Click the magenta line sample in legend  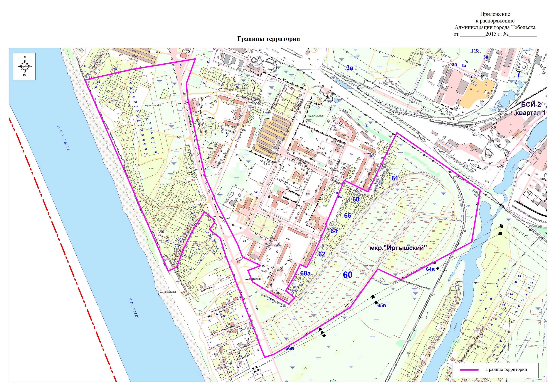click(469, 370)
